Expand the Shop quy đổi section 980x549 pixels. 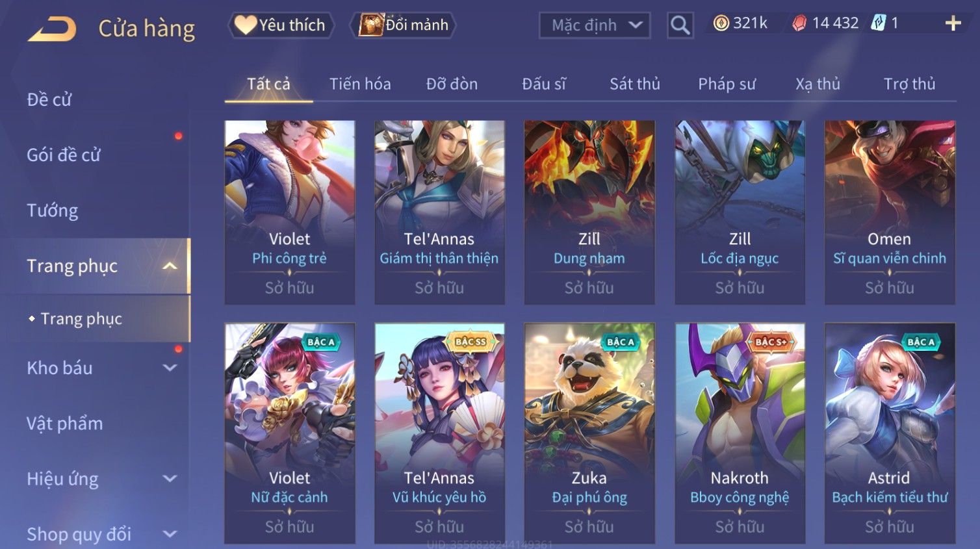point(170,534)
